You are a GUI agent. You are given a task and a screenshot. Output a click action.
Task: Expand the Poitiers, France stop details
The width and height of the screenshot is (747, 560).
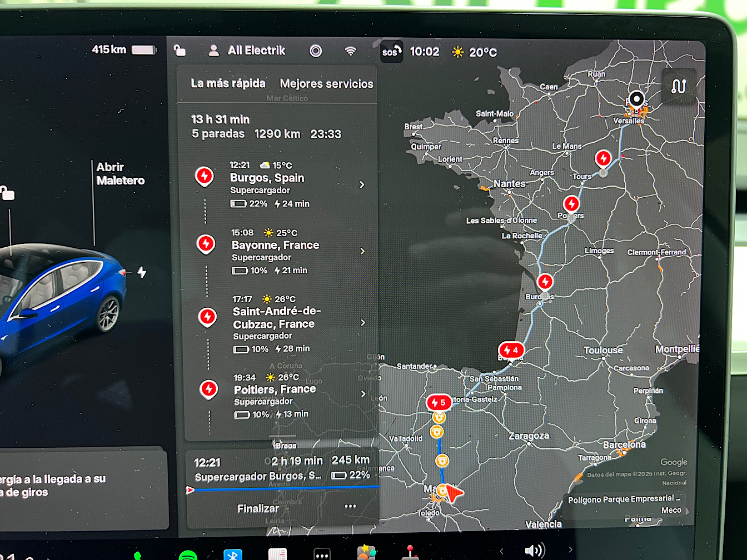tap(363, 393)
